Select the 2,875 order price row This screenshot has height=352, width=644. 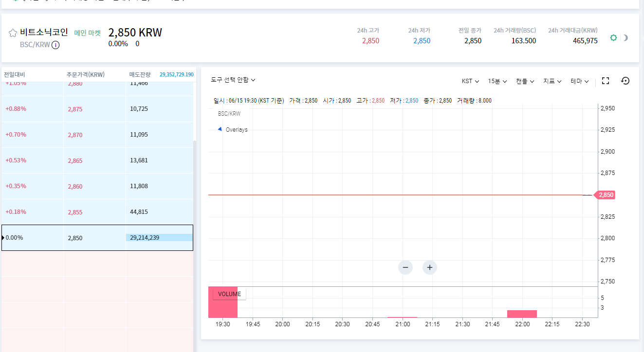(97, 109)
